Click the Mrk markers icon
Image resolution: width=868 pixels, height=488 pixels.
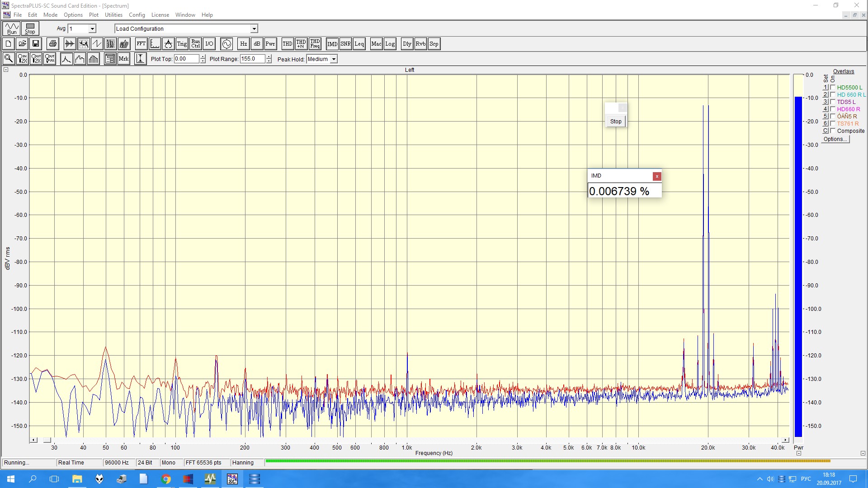tap(123, 59)
